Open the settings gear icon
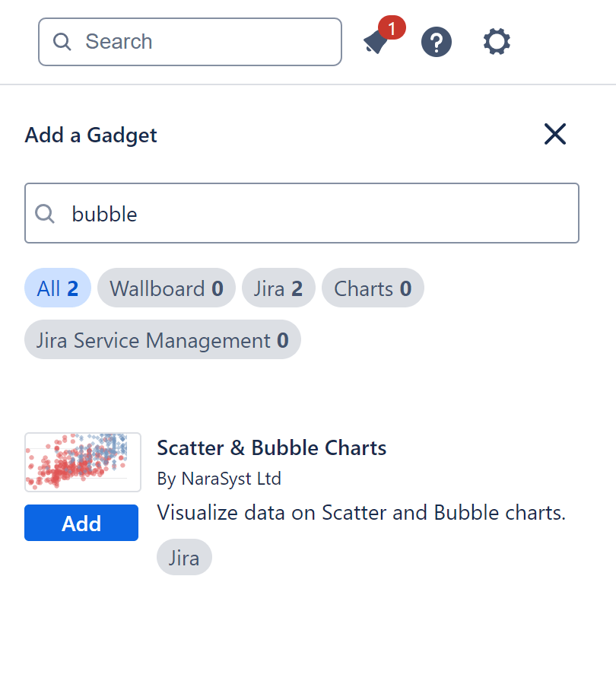 [496, 42]
